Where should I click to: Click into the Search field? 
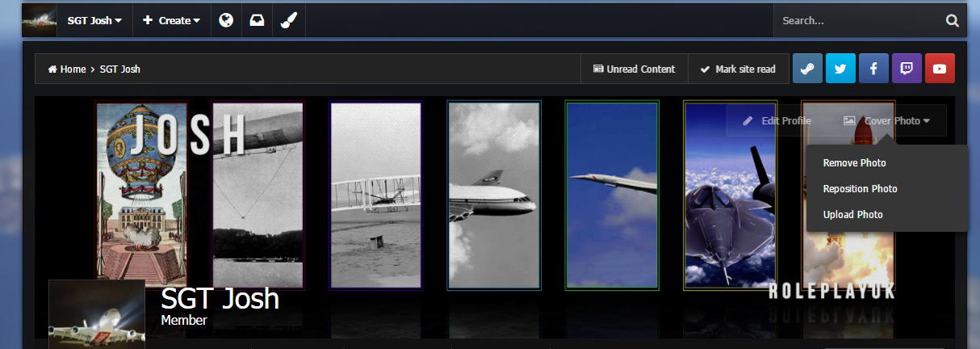click(x=856, y=21)
